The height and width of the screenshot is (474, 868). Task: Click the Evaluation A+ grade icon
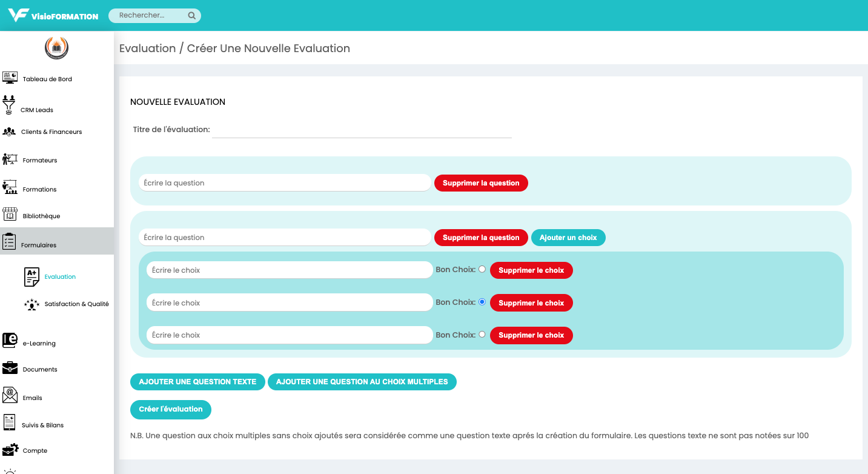click(31, 277)
